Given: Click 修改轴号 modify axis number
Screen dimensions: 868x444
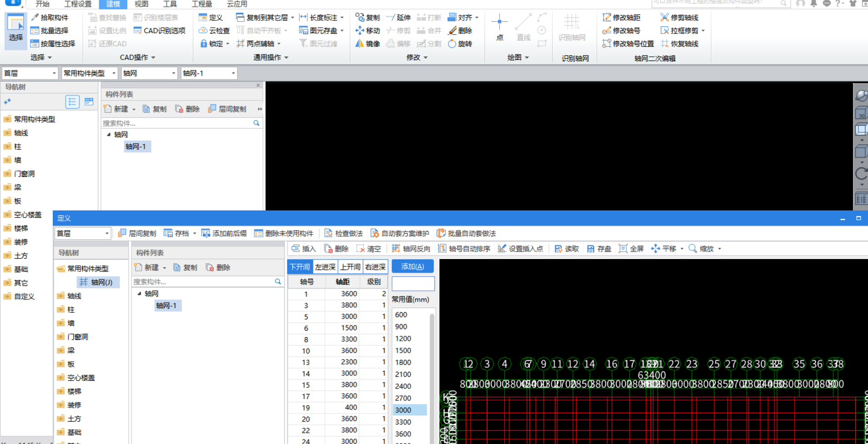Looking at the screenshot, I should [x=621, y=30].
